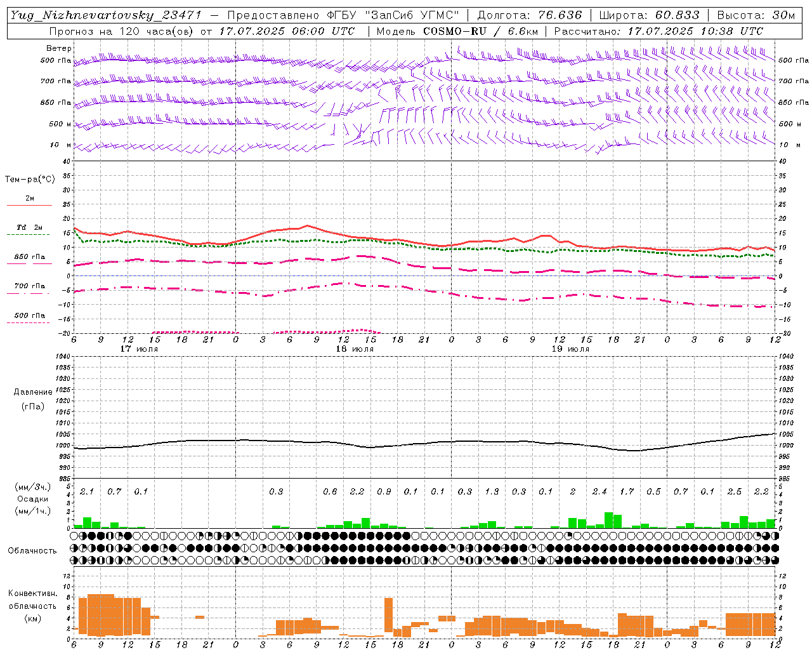Click the 3-hour precipitation value 0.6
This screenshot has width=812, height=650.
click(330, 491)
